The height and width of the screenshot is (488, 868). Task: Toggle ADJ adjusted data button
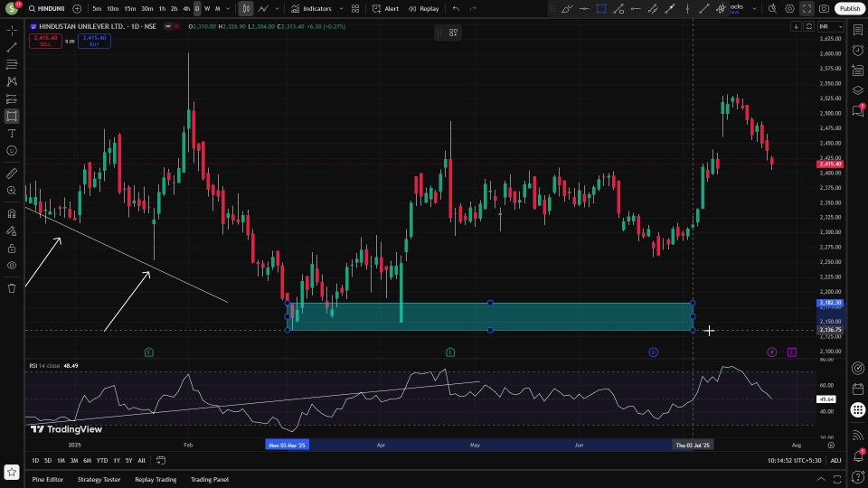pyautogui.click(x=835, y=460)
